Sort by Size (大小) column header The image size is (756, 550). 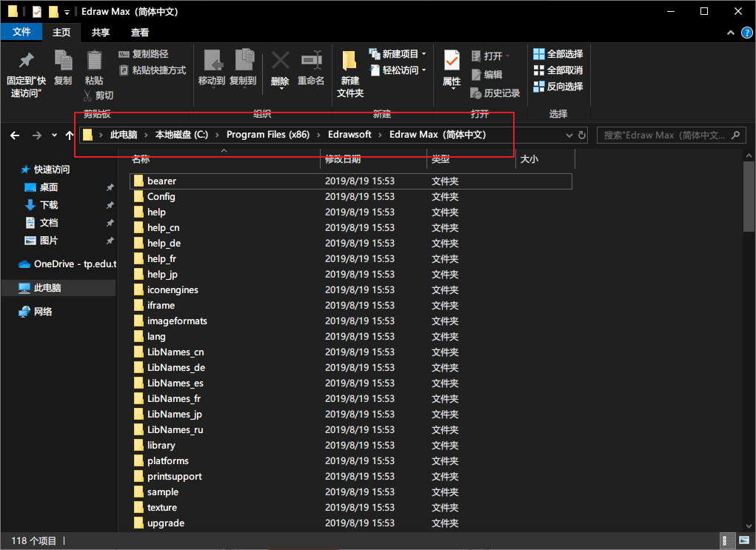click(529, 159)
